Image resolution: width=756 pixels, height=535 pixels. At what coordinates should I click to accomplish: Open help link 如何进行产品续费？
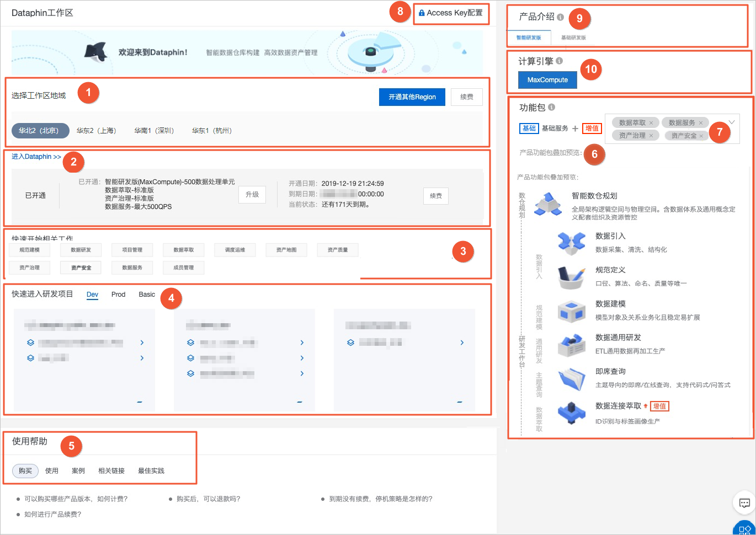(x=53, y=514)
